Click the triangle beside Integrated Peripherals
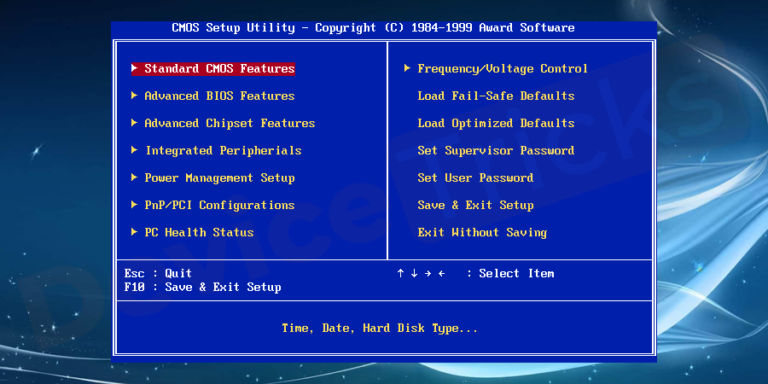 point(134,150)
